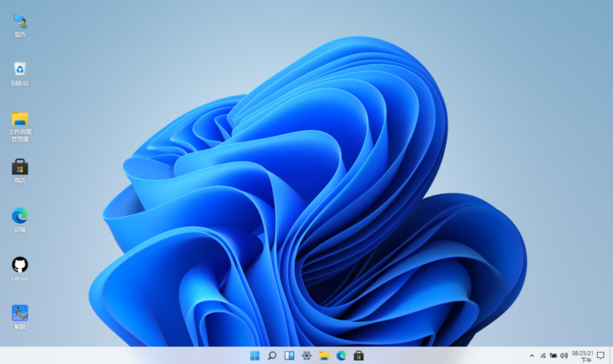
Task: Open the network status tray icon
Action: click(x=543, y=355)
